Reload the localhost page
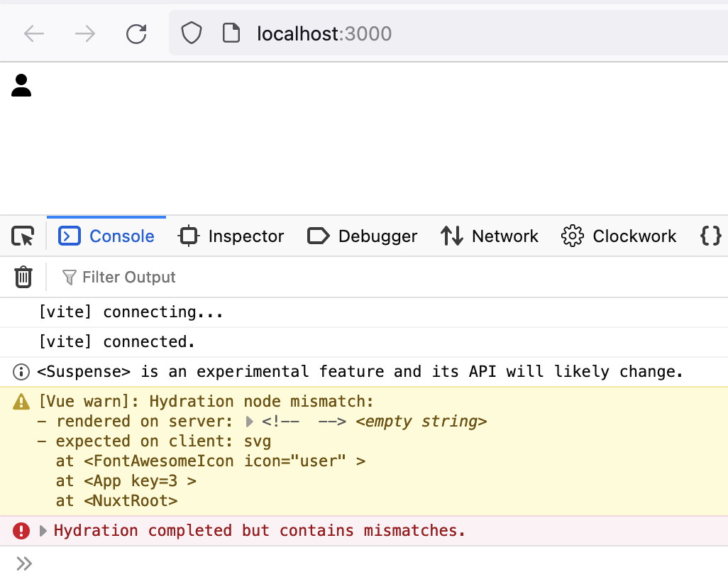This screenshot has width=728, height=582. pyautogui.click(x=136, y=33)
